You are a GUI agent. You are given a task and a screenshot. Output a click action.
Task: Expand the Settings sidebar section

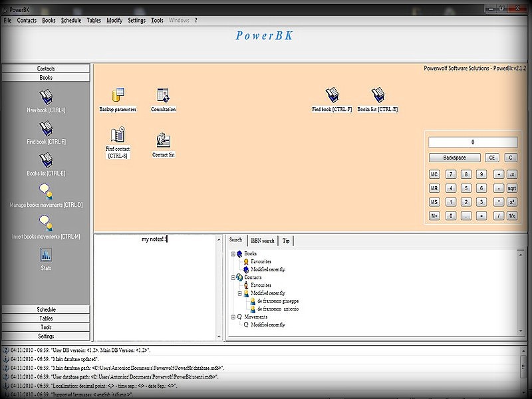pyautogui.click(x=46, y=336)
